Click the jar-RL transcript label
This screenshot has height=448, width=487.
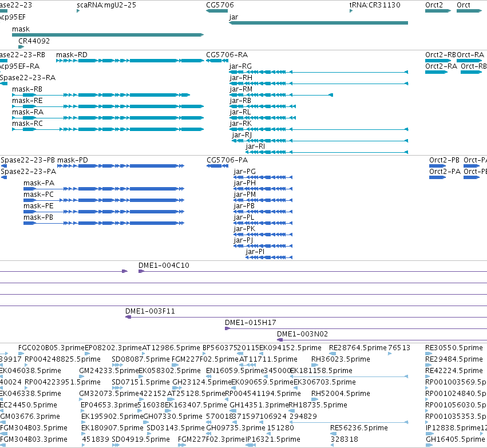(240, 112)
